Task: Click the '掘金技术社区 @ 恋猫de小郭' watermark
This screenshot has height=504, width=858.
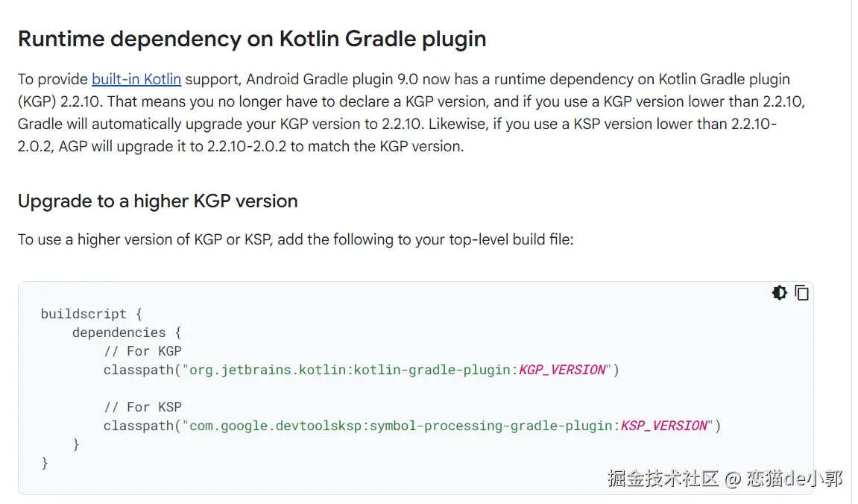Action: click(725, 478)
